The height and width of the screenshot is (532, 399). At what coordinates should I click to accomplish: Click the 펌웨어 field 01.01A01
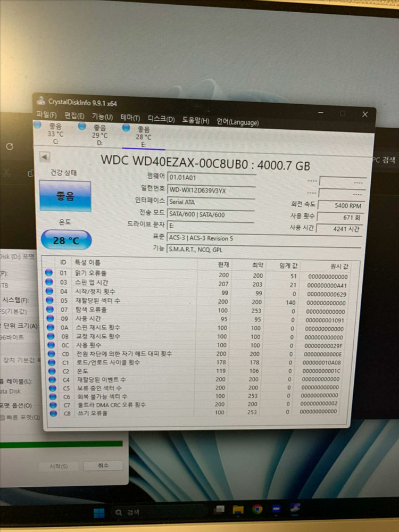click(211, 178)
